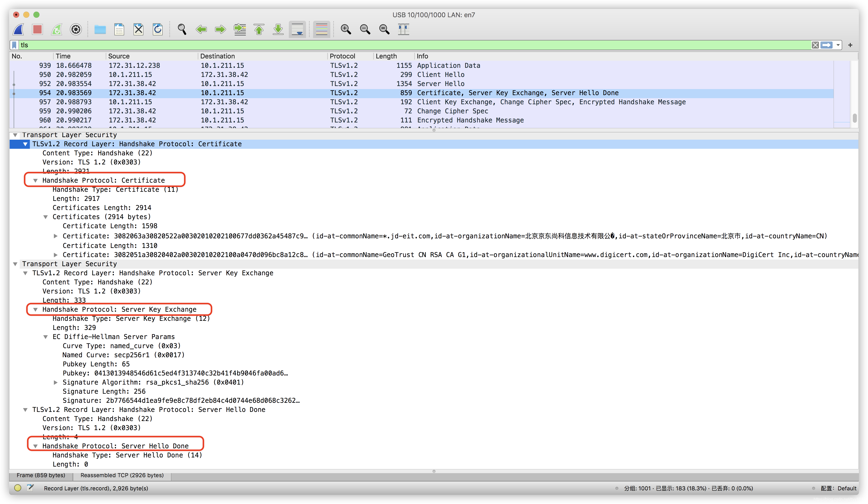The image size is (868, 504).
Task: Open capture options with the gear icon
Action: click(x=75, y=29)
